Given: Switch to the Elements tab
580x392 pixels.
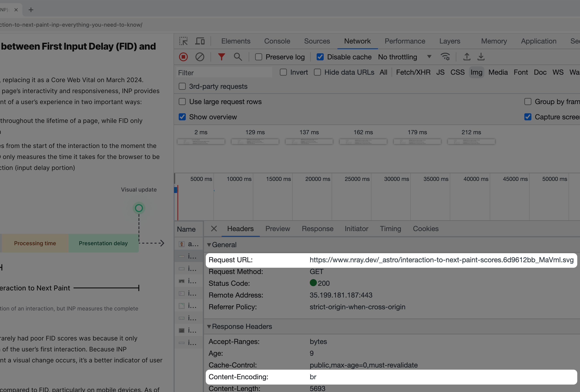Looking at the screenshot, I should tap(236, 41).
